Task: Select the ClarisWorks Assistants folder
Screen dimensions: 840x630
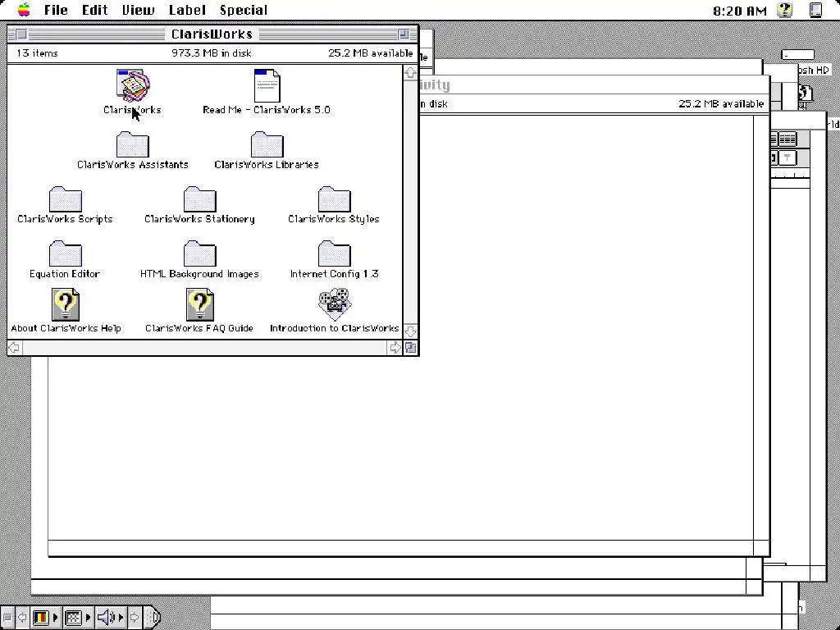Action: [132, 144]
